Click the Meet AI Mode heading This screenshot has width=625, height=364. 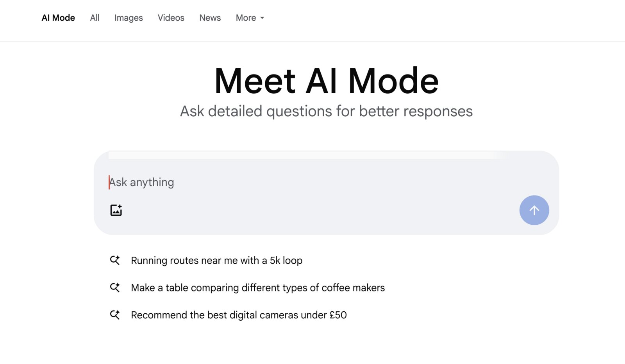327,81
